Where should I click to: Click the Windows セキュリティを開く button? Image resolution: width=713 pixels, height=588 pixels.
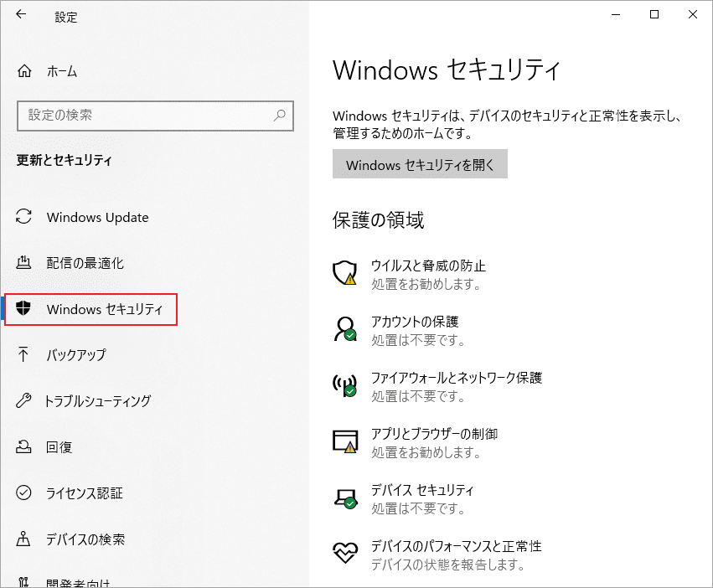point(420,163)
